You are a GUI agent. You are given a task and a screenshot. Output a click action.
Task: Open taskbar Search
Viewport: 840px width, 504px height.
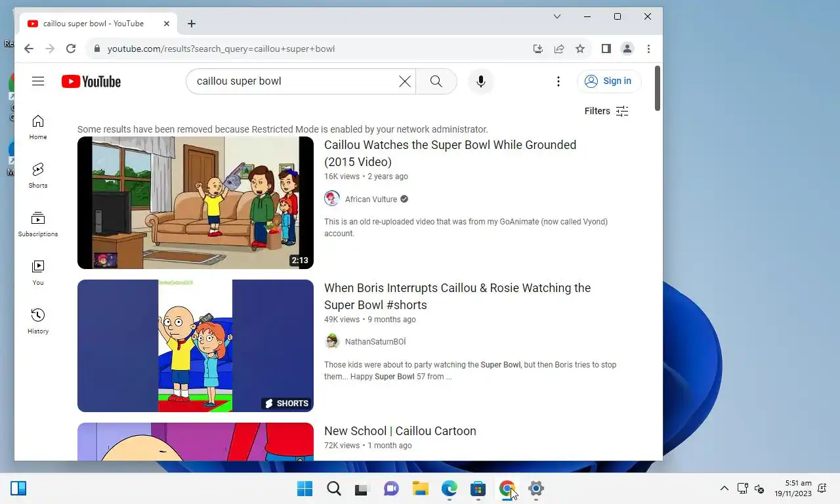pos(334,488)
